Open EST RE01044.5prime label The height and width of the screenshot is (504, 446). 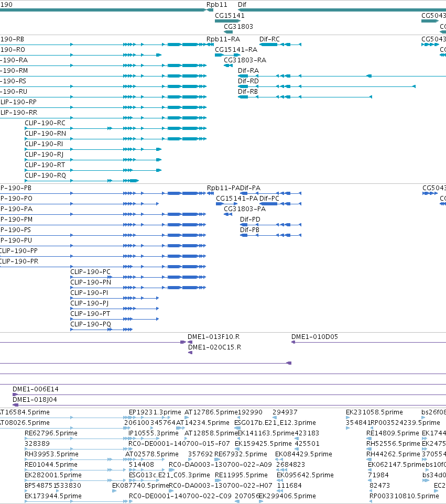[51, 465]
